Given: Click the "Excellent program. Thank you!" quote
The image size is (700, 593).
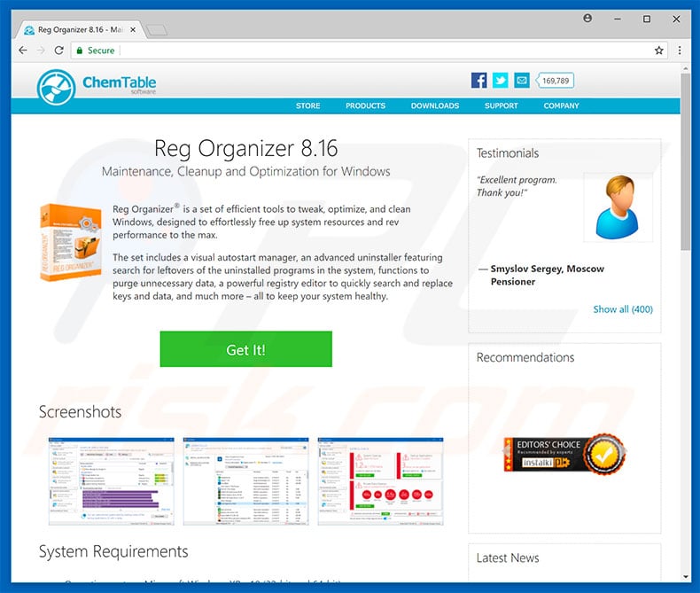Looking at the screenshot, I should (517, 186).
